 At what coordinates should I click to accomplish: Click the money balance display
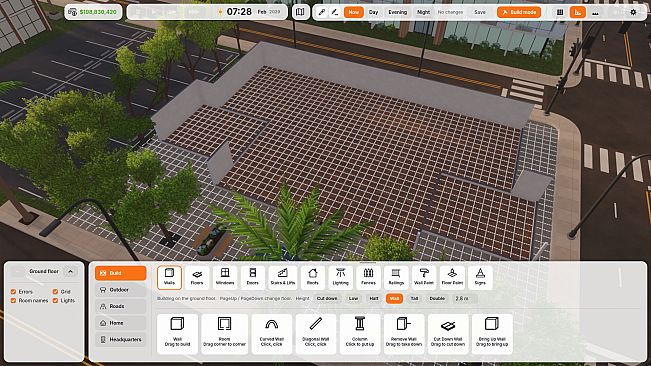point(93,12)
